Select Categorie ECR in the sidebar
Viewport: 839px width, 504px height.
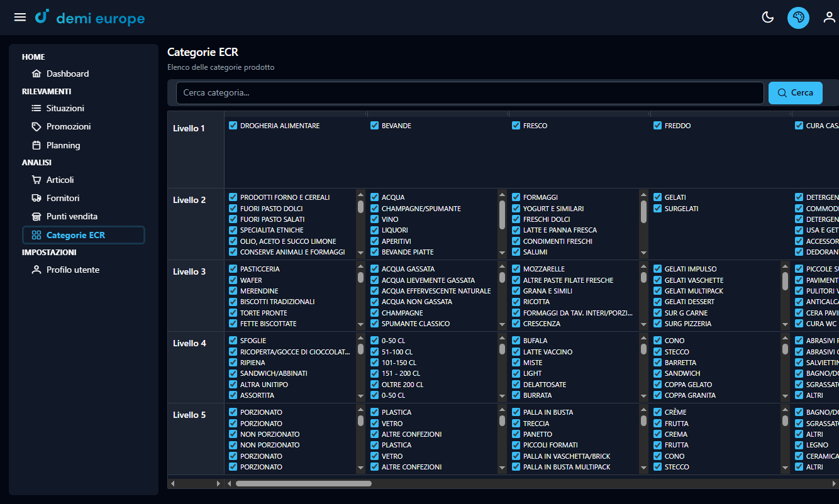coord(84,235)
